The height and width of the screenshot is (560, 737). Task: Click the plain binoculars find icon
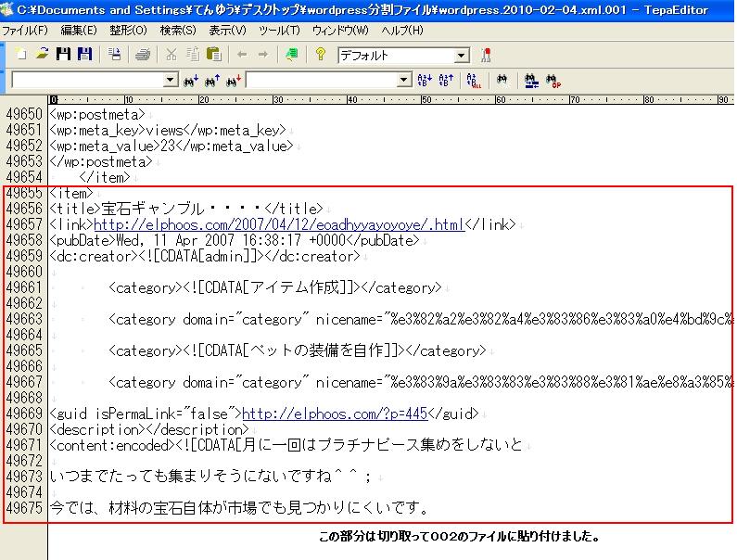[x=502, y=80]
